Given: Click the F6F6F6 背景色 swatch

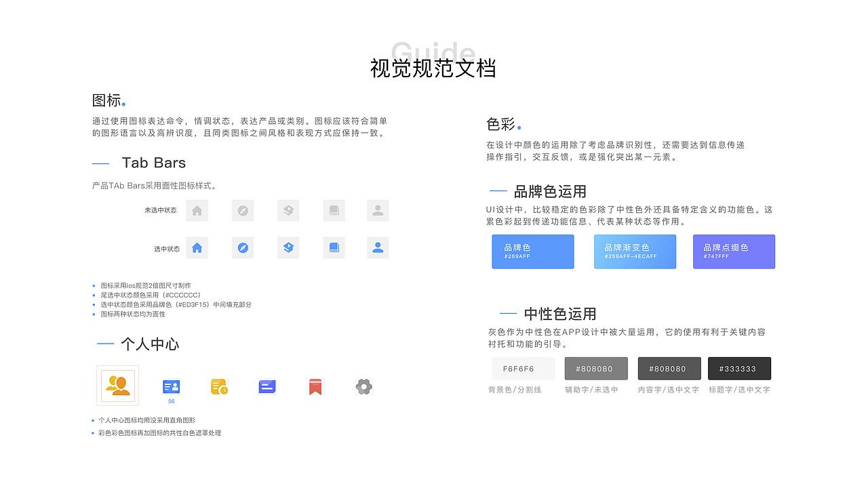Looking at the screenshot, I should click(523, 368).
